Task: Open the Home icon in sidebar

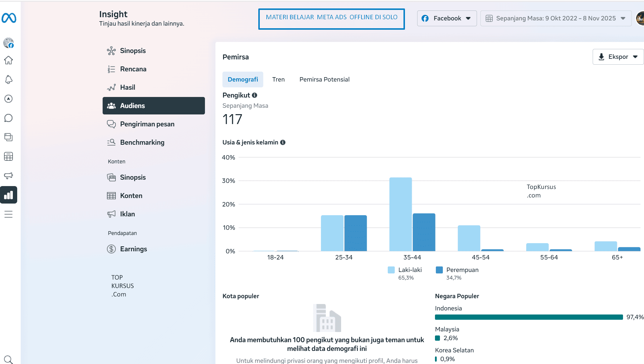Action: pos(8,60)
